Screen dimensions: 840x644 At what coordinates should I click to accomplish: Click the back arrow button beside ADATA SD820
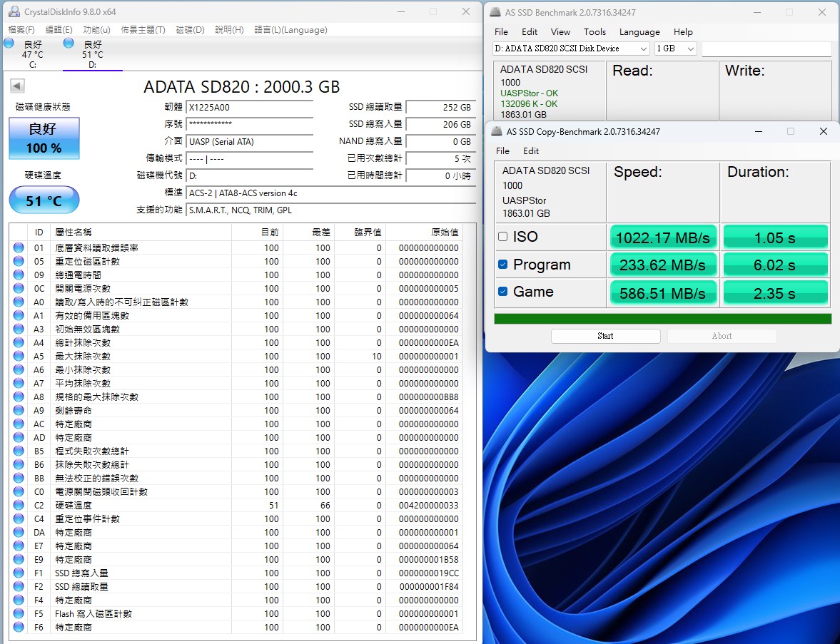tap(17, 86)
